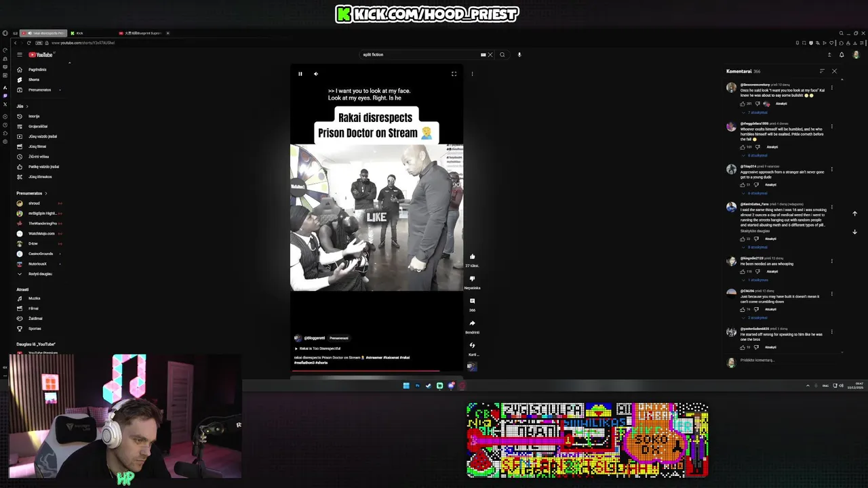Share the Short with Bendrinti button
The width and height of the screenshot is (868, 488).
473,323
